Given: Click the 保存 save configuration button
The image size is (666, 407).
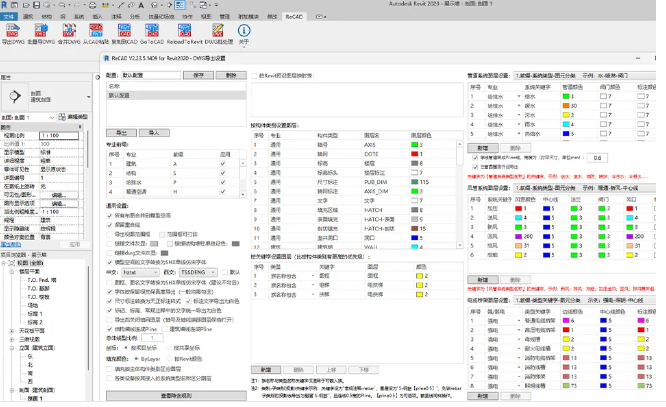Looking at the screenshot, I should tap(198, 75).
